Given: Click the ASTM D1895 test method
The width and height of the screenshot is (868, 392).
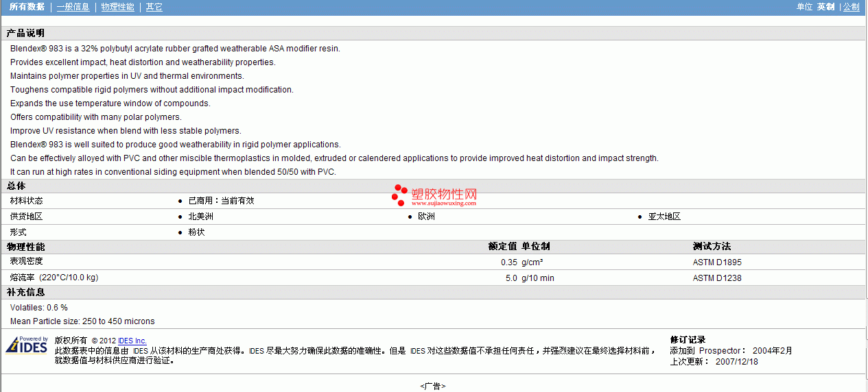Looking at the screenshot, I should pyautogui.click(x=717, y=262).
